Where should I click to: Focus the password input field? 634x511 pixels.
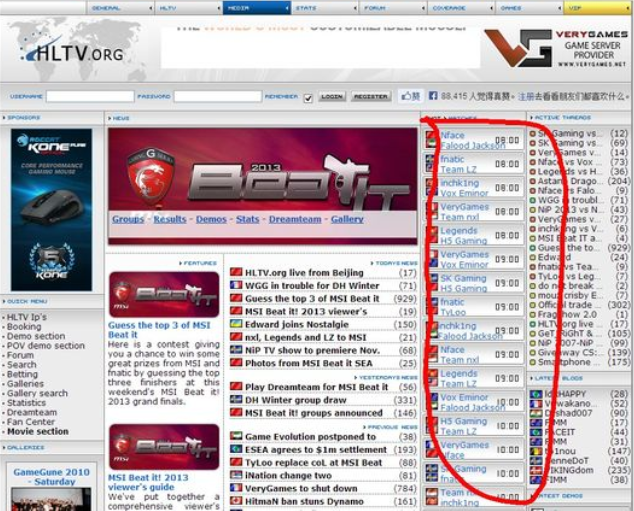point(218,96)
